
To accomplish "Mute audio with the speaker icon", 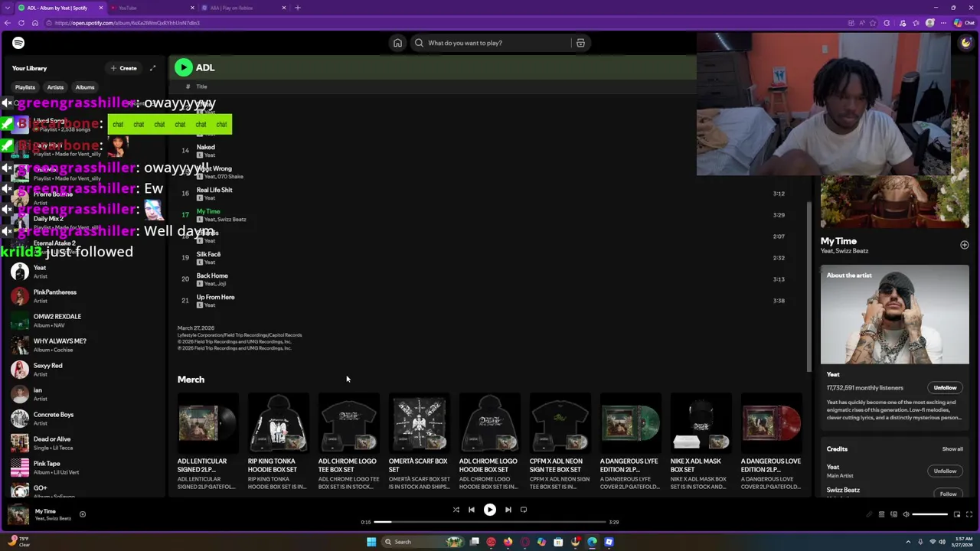I will pyautogui.click(x=906, y=514).
